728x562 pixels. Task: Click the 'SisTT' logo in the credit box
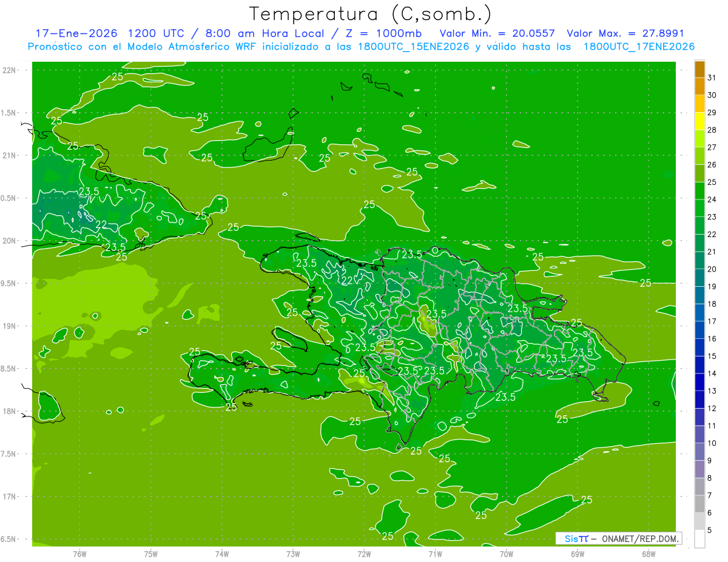(x=576, y=538)
